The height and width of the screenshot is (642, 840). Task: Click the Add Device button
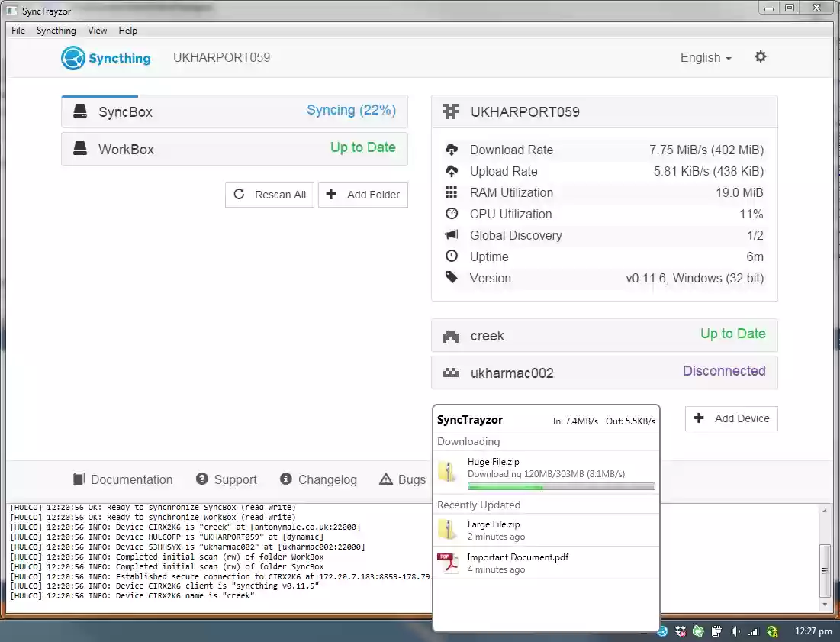(x=730, y=418)
